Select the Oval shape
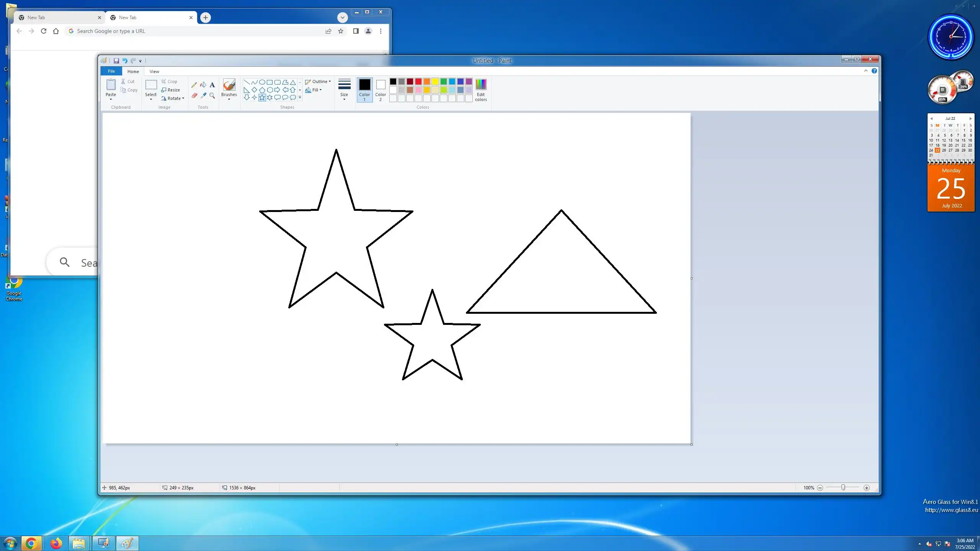The width and height of the screenshot is (980, 551). coord(262,82)
